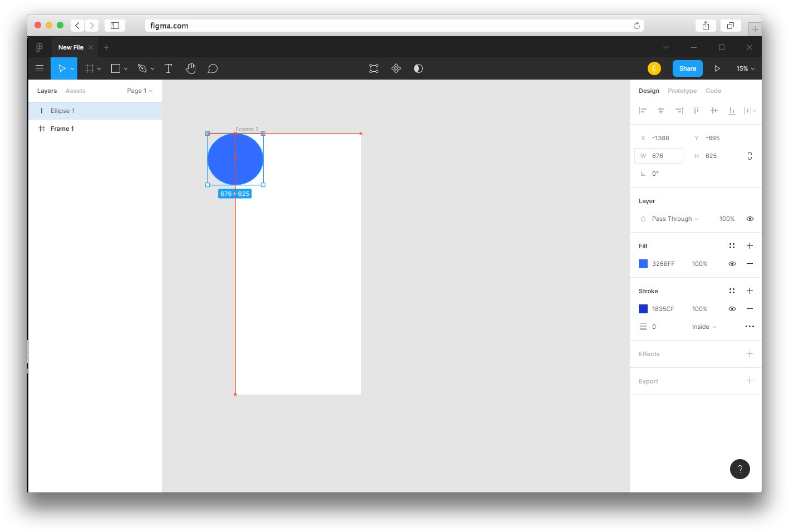Expand Frame tool options arrow

pyautogui.click(x=99, y=69)
